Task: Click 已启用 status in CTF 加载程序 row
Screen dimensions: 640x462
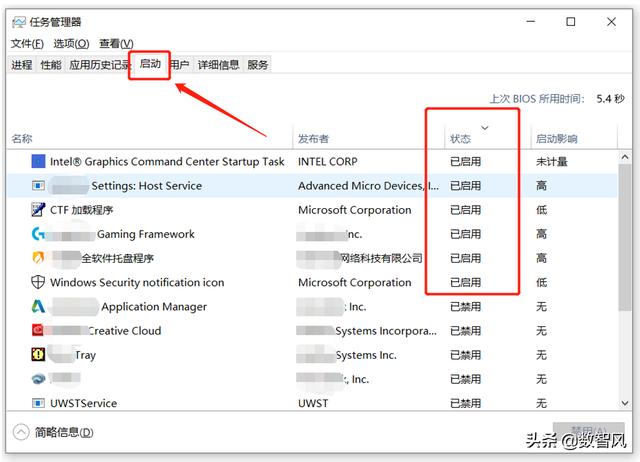Action: 465,210
